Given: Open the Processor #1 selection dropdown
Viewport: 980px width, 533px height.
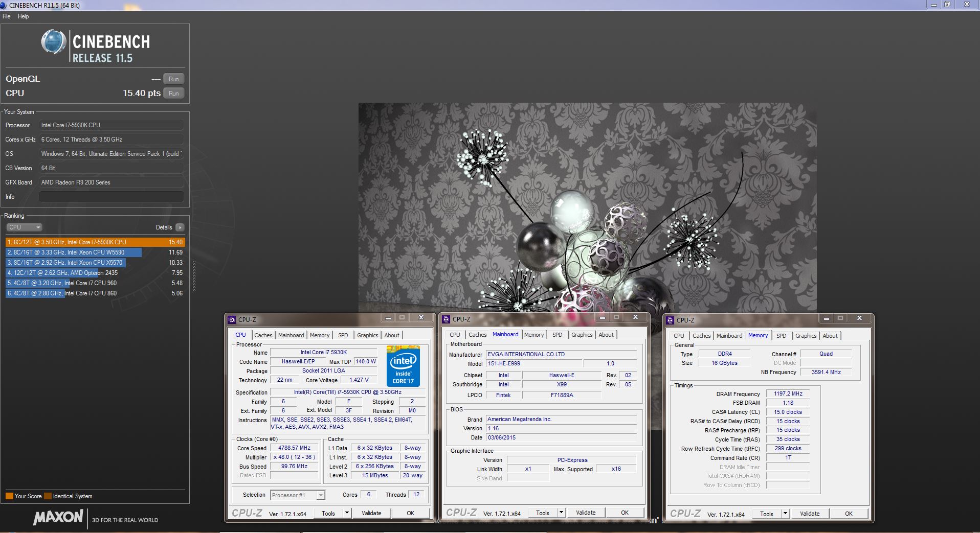Looking at the screenshot, I should pyautogui.click(x=298, y=495).
